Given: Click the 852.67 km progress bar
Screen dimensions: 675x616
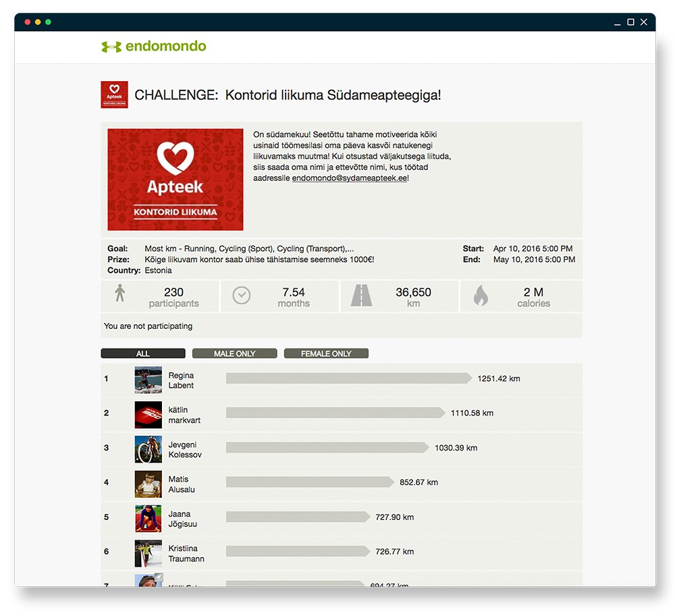Looking at the screenshot, I should tap(310, 482).
